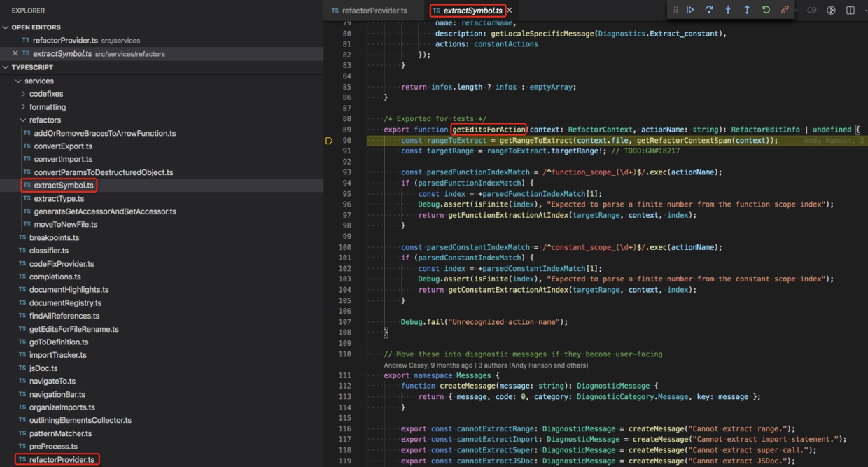Click the Continue debug icon
This screenshot has height=467, width=868.
(x=690, y=10)
